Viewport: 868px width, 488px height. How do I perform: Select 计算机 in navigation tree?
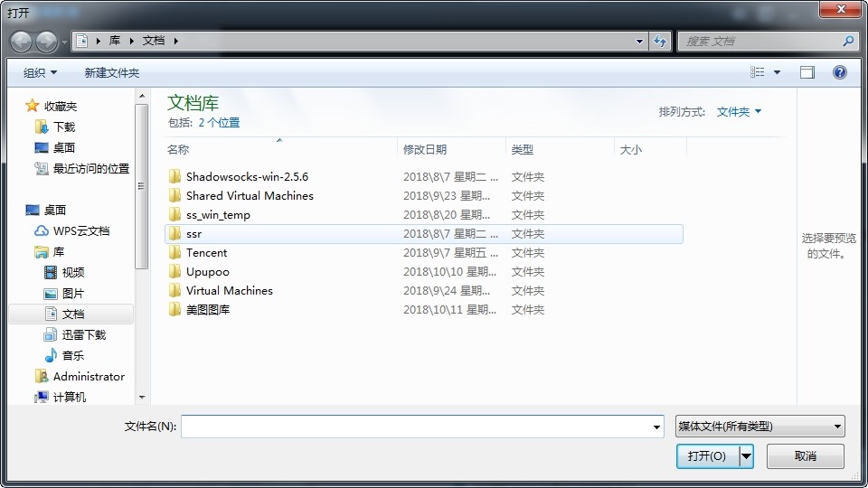point(60,397)
